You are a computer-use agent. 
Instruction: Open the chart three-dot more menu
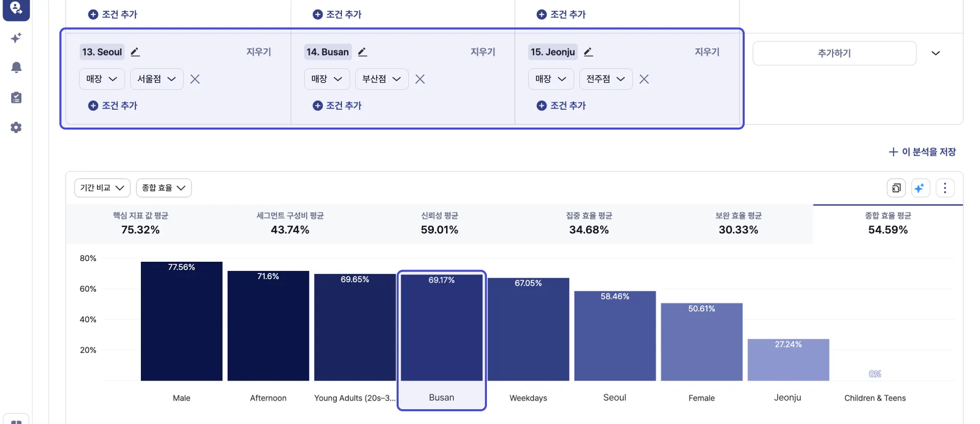coord(945,188)
